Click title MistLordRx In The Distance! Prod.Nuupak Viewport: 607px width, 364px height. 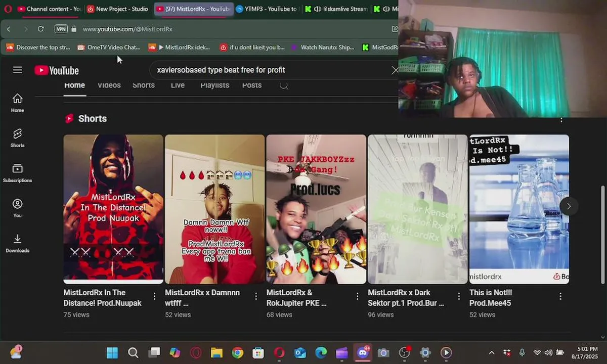tap(103, 298)
